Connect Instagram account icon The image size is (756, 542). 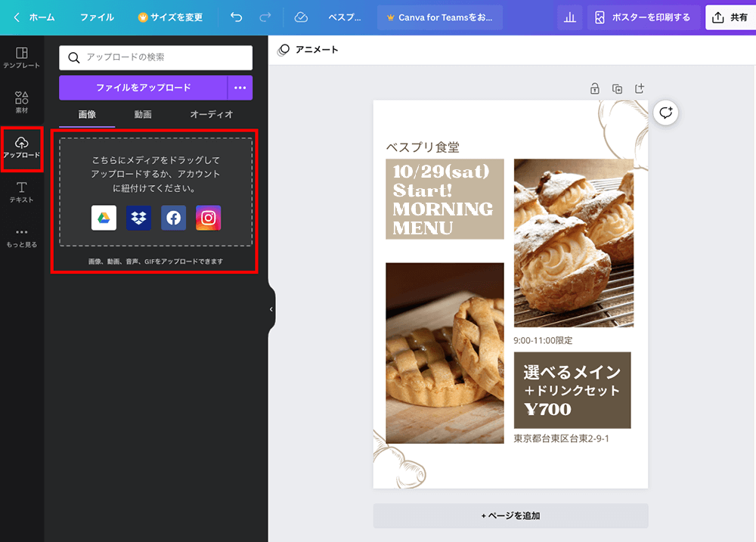[209, 218]
